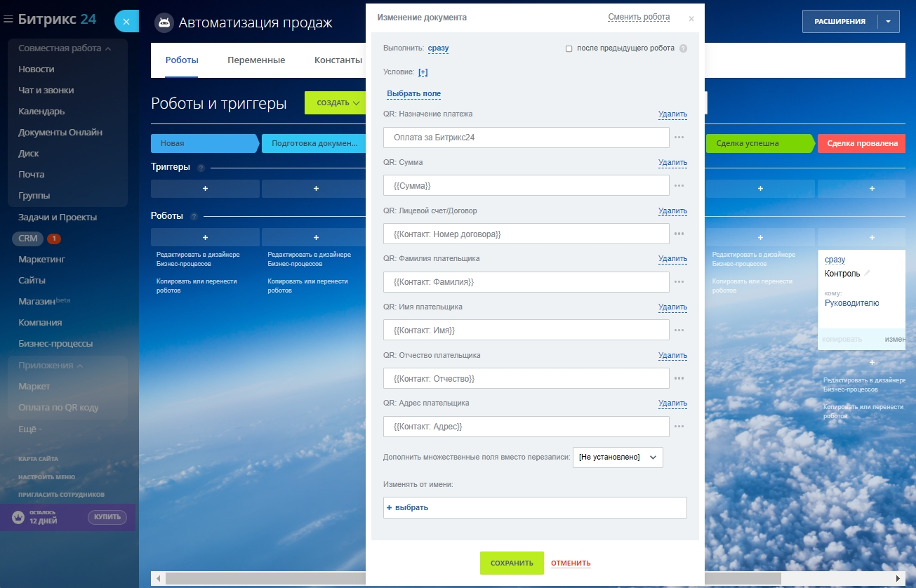Viewport: 916px width, 588px height.
Task: Click the horizontal scrollbar's right arrow
Action: pyautogui.click(x=900, y=578)
